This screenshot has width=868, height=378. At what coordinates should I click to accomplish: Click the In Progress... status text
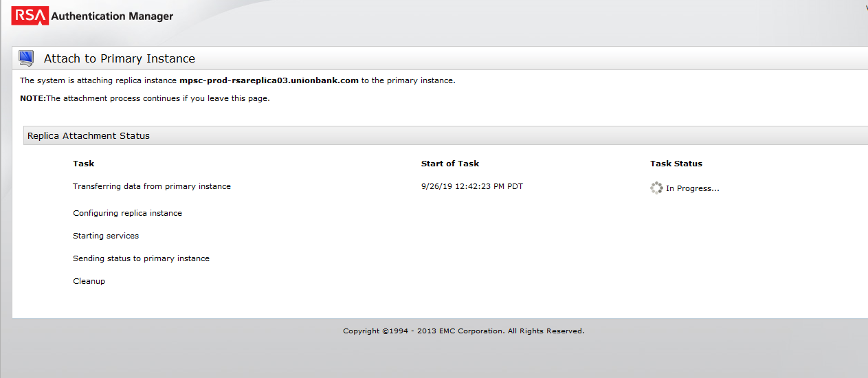pyautogui.click(x=693, y=188)
